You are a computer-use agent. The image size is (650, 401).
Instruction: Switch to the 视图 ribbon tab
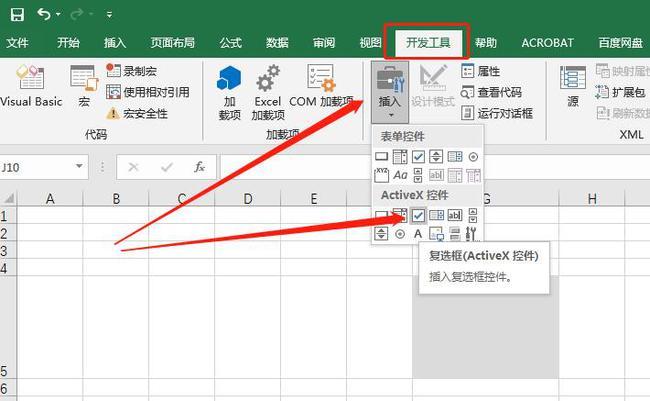click(x=370, y=43)
